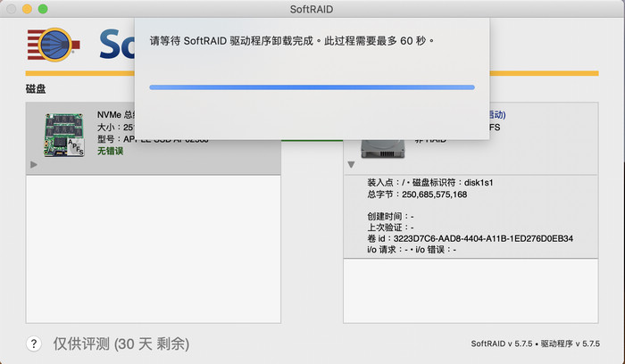This screenshot has width=625, height=364.
Task: Open help with the question mark button
Action: [x=34, y=343]
